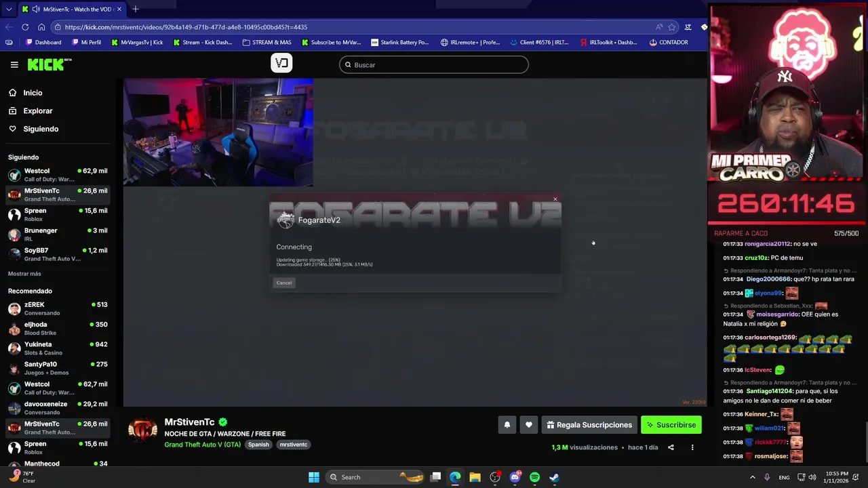The height and width of the screenshot is (488, 868).
Task: Open STREAM & MAS bookmark folder
Action: click(267, 42)
